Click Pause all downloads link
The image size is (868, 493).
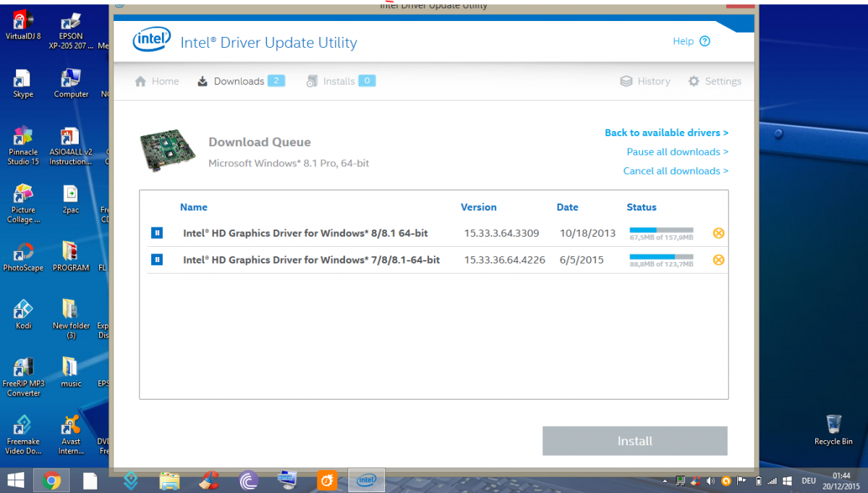(x=677, y=152)
